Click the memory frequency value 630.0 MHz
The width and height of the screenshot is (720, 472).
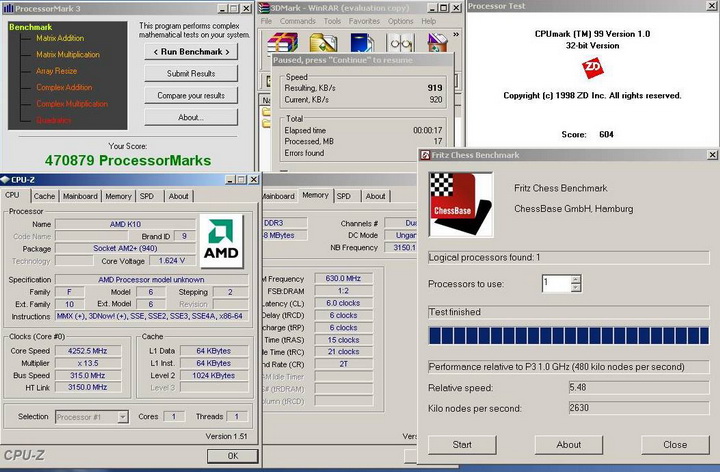pos(343,278)
